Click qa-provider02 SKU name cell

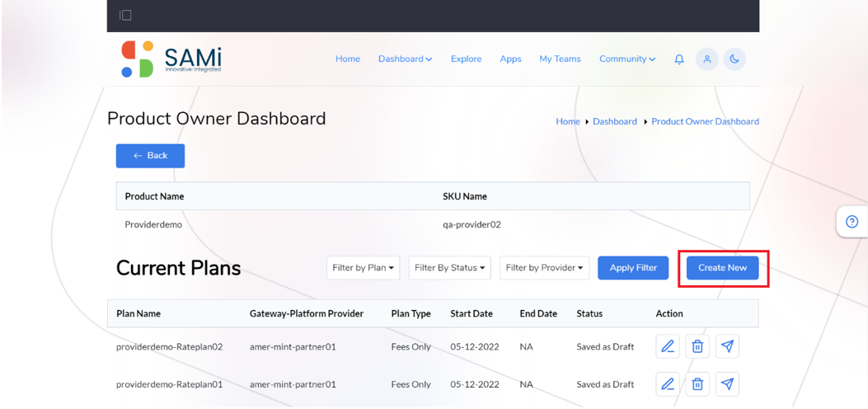(472, 225)
